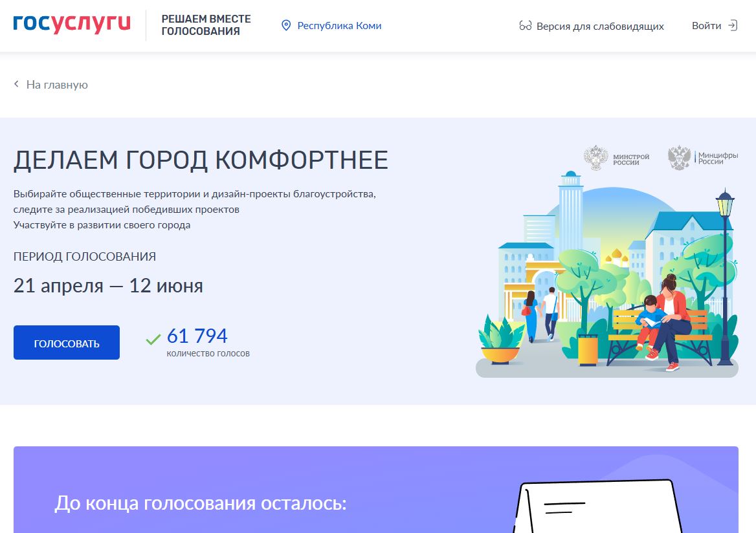Click the Госуслуги logo

coord(72,24)
